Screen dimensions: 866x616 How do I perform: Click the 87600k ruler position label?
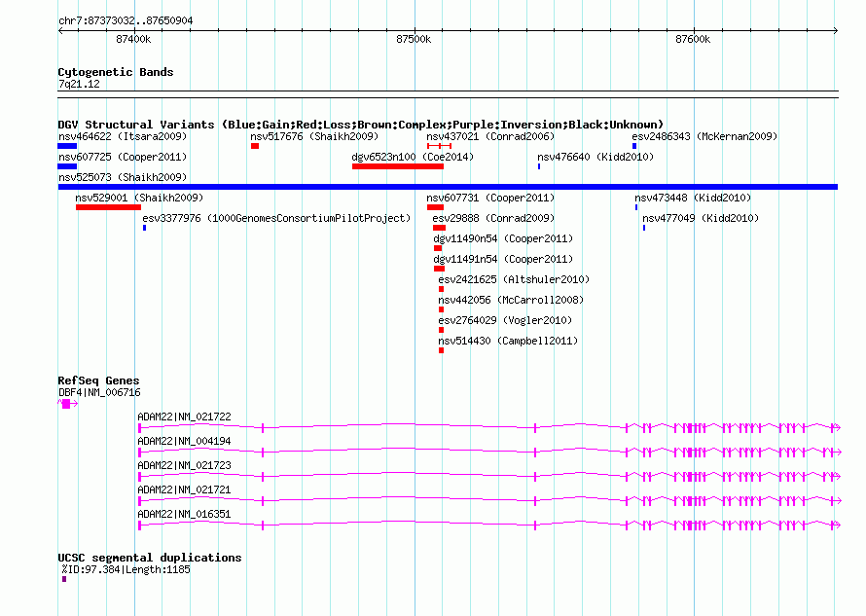693,39
